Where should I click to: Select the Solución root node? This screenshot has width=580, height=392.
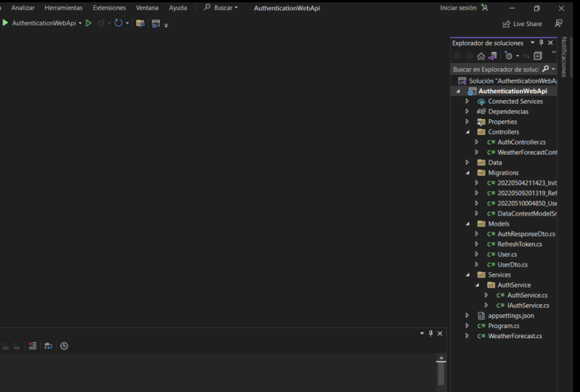click(512, 81)
